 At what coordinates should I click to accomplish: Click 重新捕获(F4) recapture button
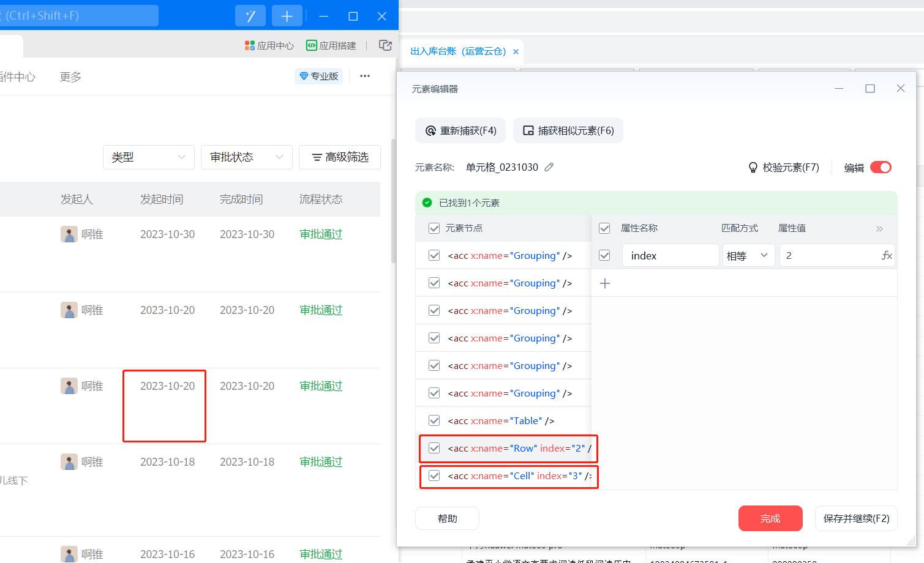(460, 130)
